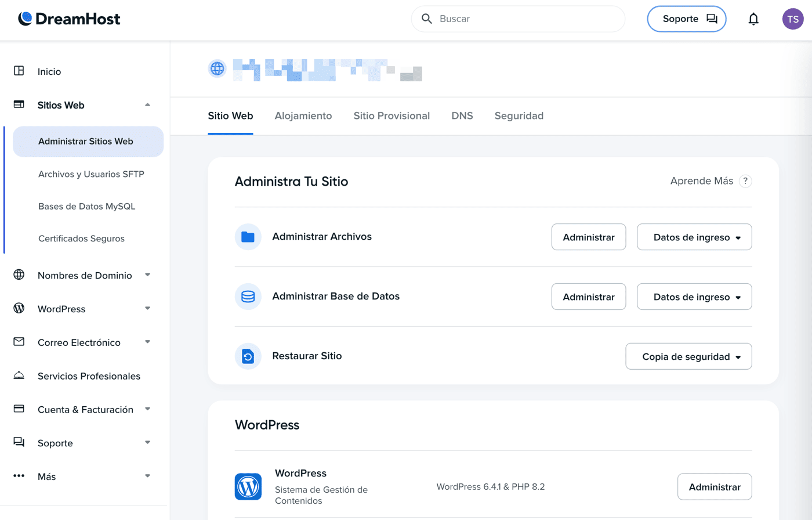Click the Más three-dots icon
812x520 pixels.
coord(19,476)
